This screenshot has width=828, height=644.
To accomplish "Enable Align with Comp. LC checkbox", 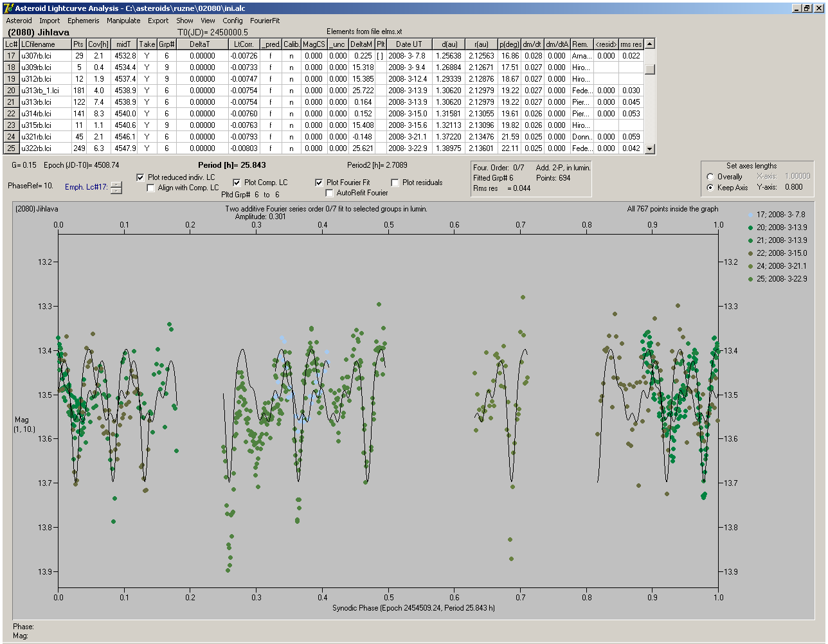I will click(151, 188).
